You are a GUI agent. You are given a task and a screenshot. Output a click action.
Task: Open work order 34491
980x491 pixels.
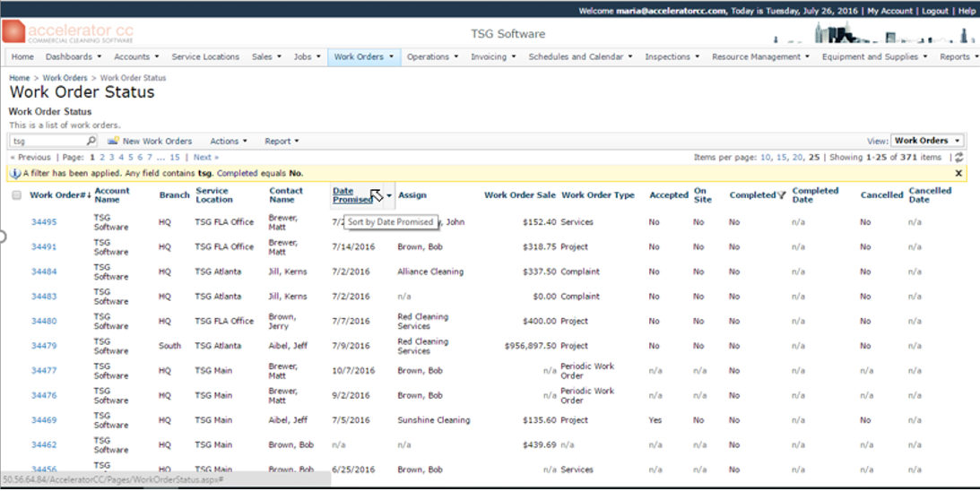coord(44,247)
